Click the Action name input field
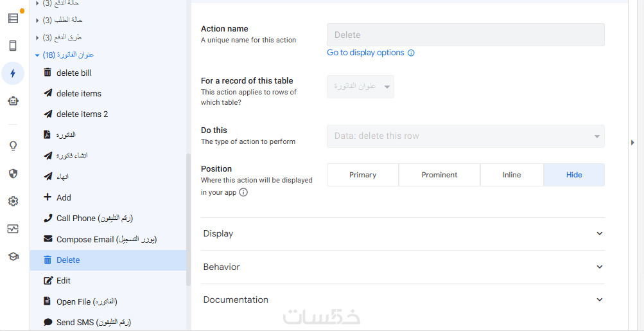644x331 pixels. (466, 35)
